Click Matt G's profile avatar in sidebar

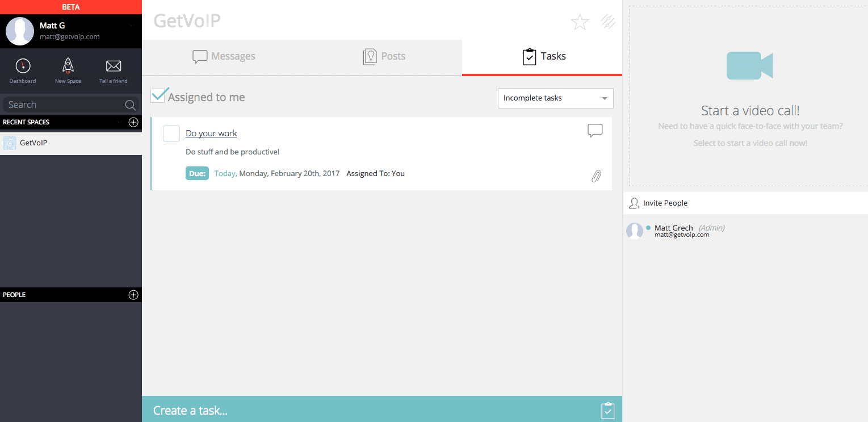(x=20, y=31)
